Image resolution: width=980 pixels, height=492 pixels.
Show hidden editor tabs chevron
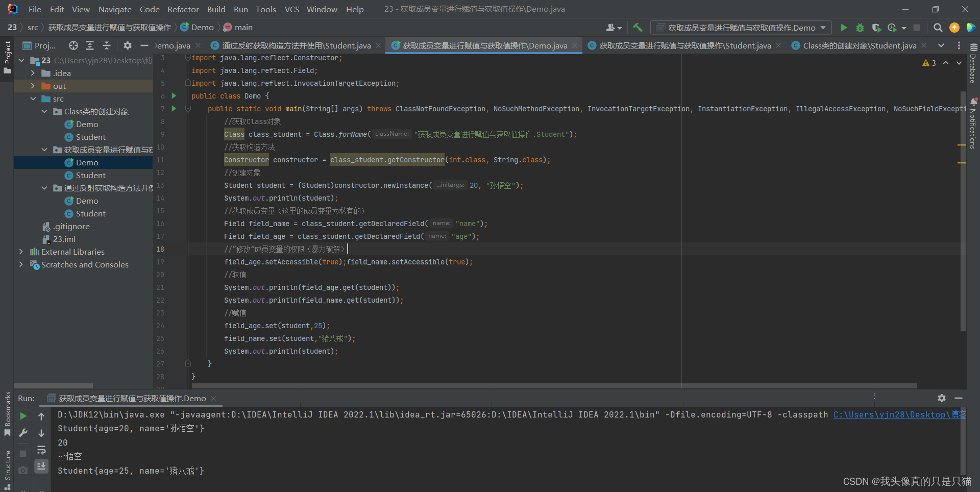click(941, 45)
